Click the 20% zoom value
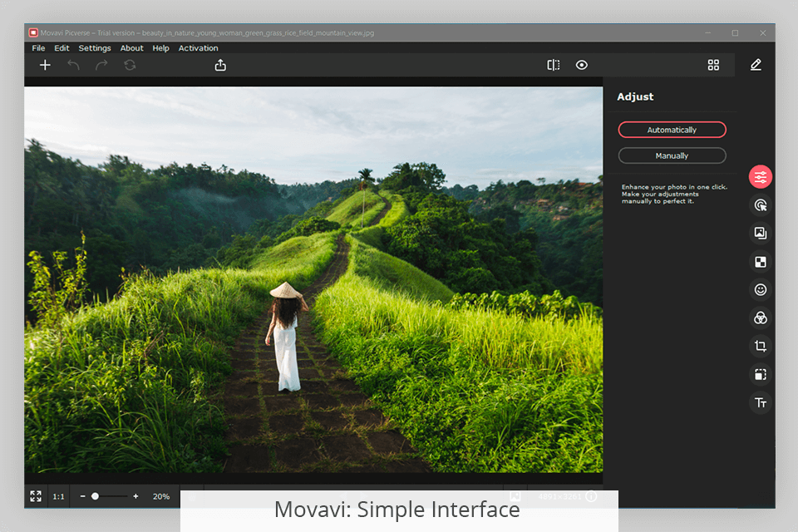The width and height of the screenshot is (798, 532). [161, 496]
